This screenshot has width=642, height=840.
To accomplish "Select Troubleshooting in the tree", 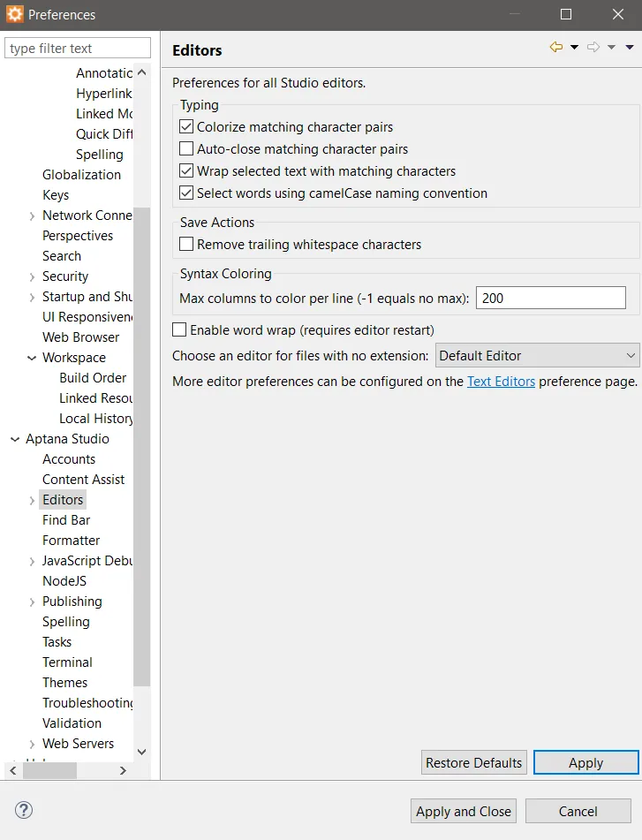I will [87, 703].
